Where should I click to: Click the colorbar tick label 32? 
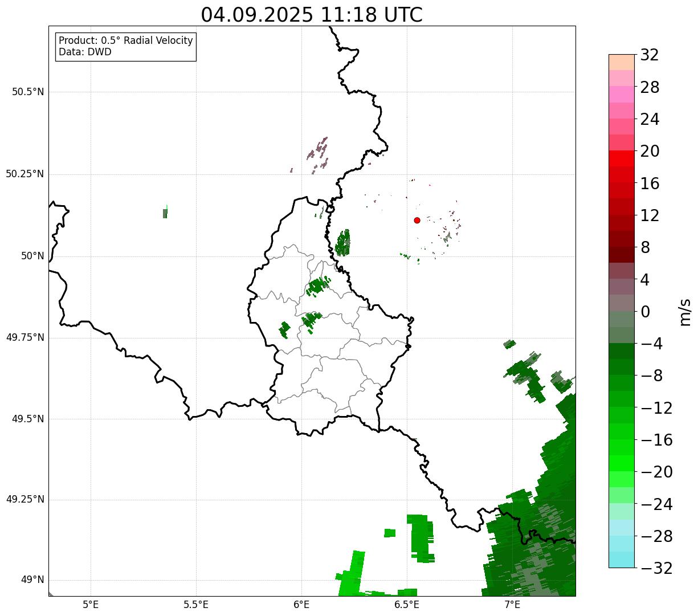[650, 55]
